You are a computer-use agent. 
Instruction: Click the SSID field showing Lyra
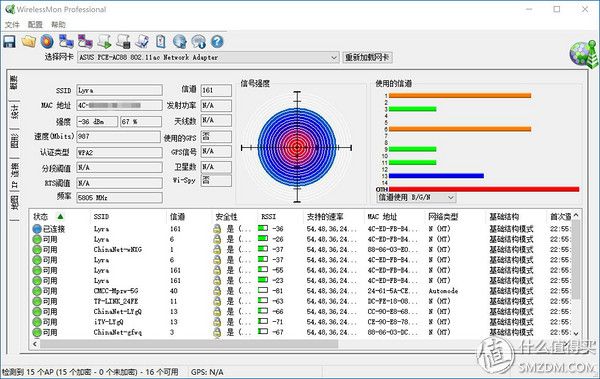[119, 90]
